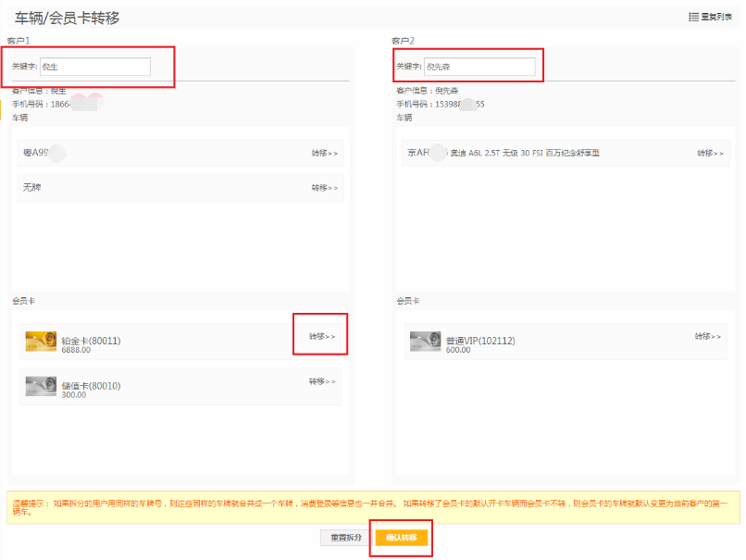Transfer the 普通VIP(102112) membership card

(709, 336)
